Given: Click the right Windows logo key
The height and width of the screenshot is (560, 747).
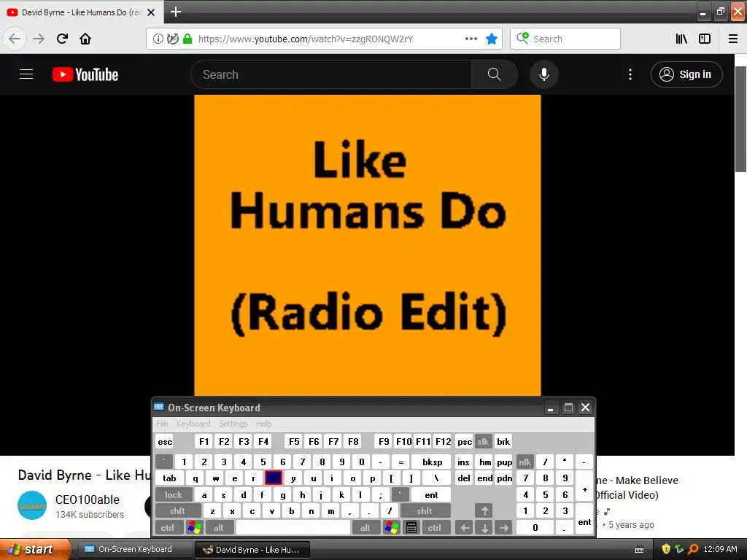Looking at the screenshot, I should coord(392,528).
